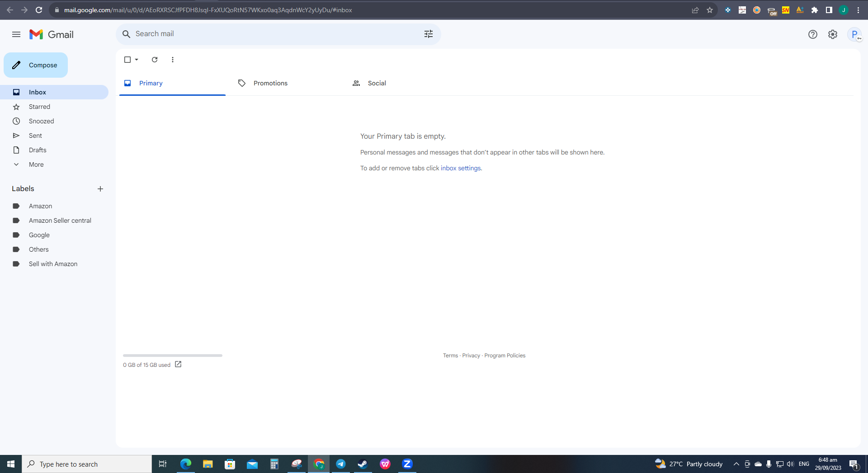Expand the More section in sidebar

(54, 164)
